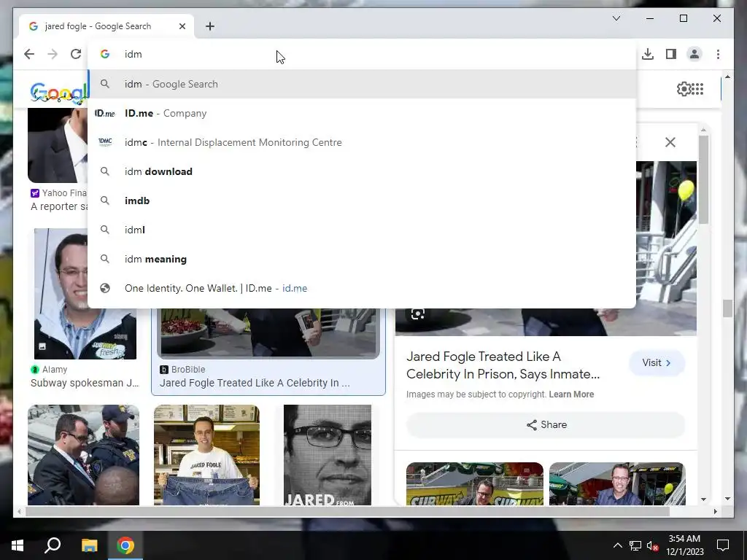This screenshot has height=560, width=747.
Task: Close the image preview panel
Action: (x=670, y=142)
